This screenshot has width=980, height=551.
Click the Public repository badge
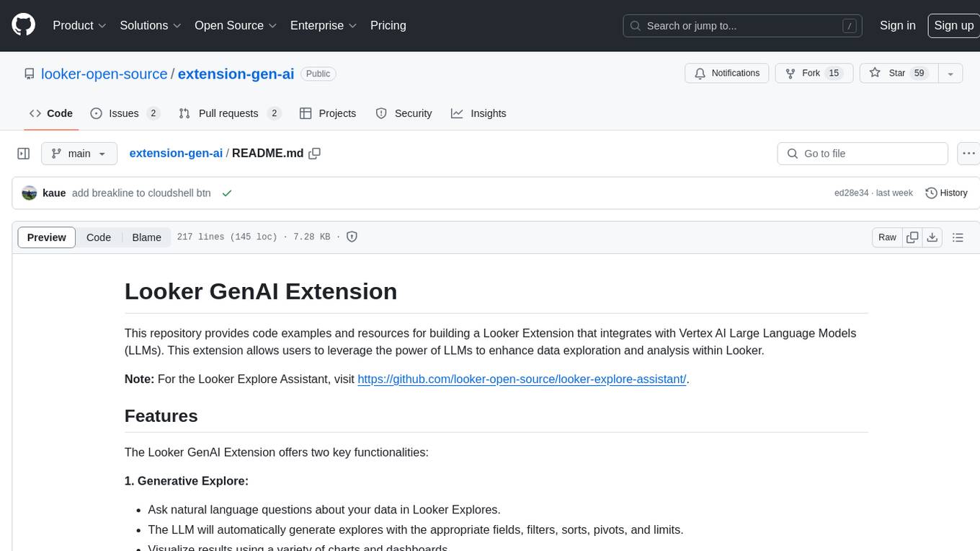pyautogui.click(x=318, y=74)
